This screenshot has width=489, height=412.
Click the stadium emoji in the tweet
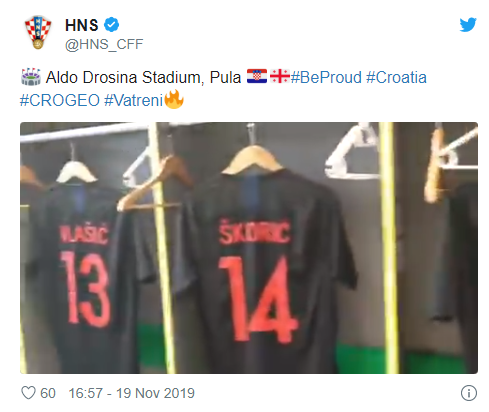(31, 77)
